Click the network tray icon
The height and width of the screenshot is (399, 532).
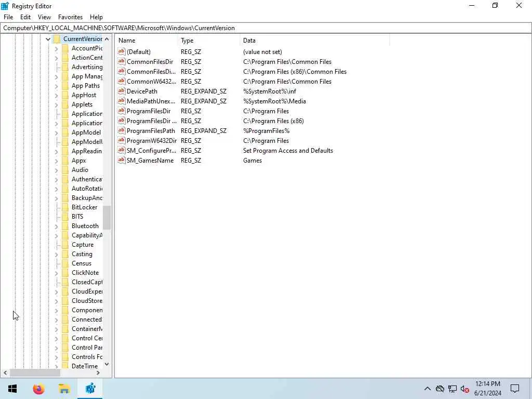tap(453, 389)
